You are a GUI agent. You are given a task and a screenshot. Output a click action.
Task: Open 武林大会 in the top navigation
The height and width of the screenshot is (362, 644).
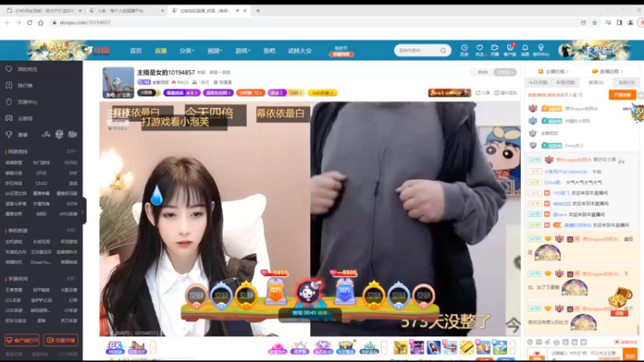coord(299,51)
